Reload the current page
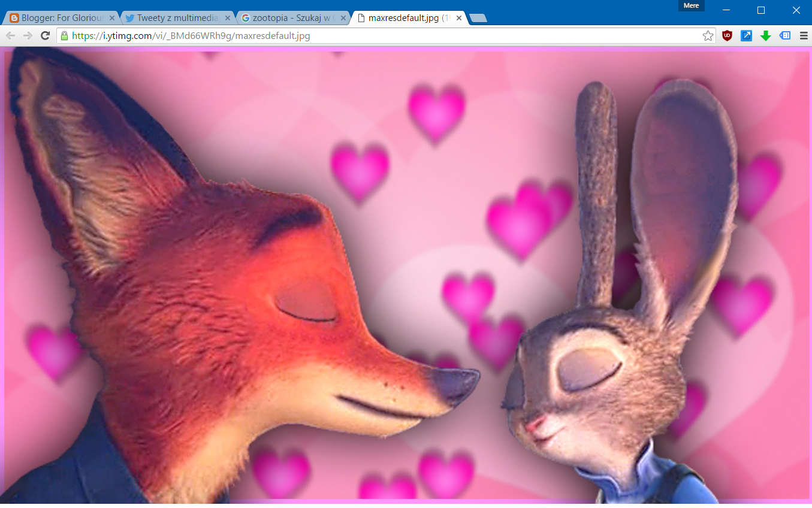The height and width of the screenshot is (508, 812). click(45, 36)
